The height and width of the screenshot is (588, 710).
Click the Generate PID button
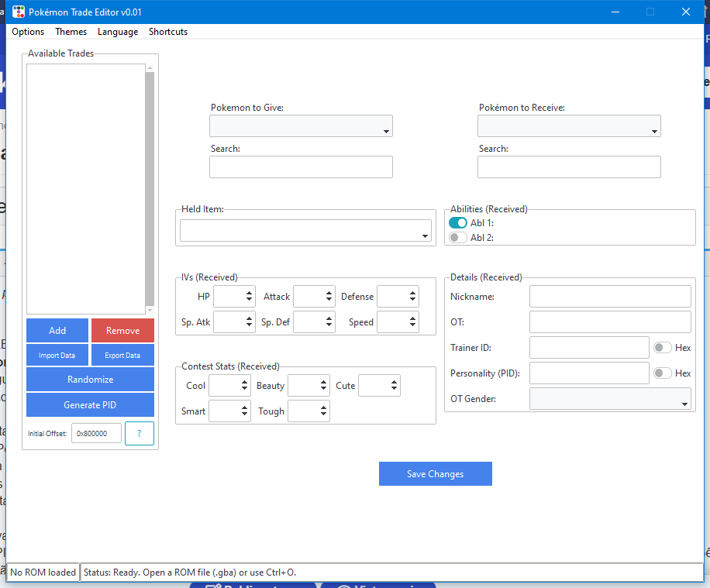(90, 405)
